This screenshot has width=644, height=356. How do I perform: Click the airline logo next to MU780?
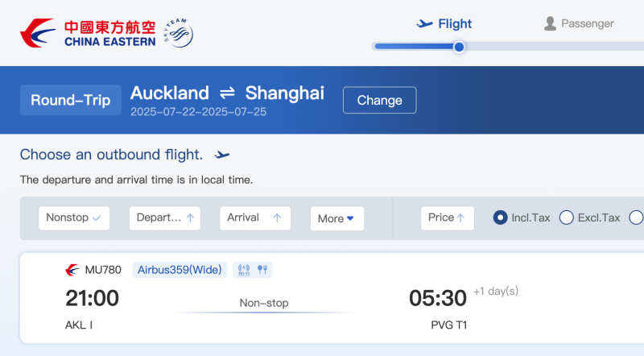pos(72,270)
